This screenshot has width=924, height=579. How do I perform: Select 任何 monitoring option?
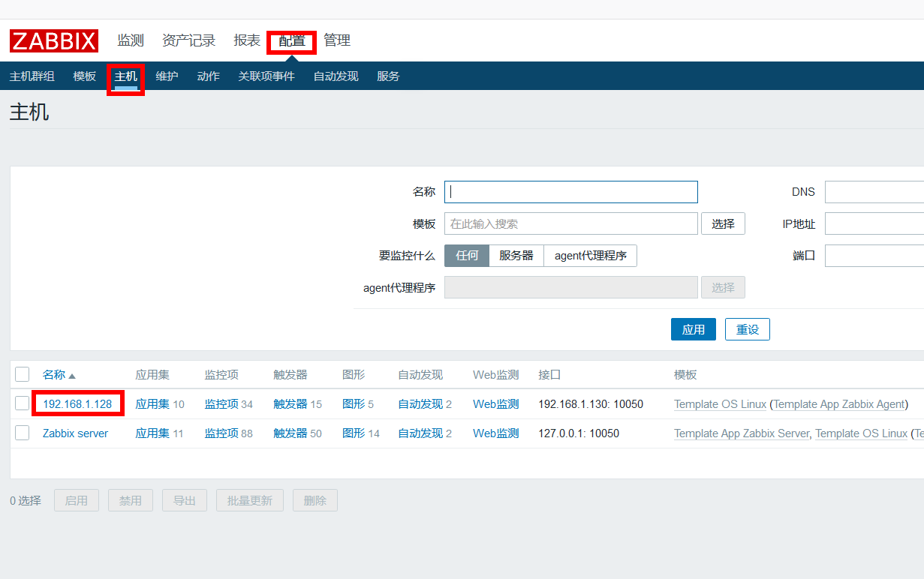[x=467, y=256]
